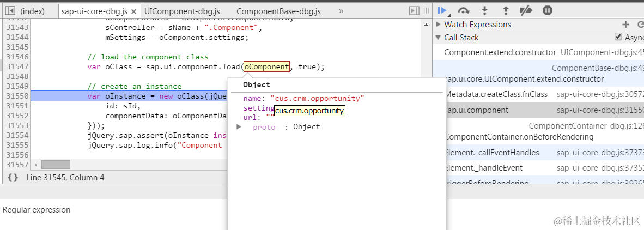Select the Metadata.createClass.fnClass frame

pos(496,94)
